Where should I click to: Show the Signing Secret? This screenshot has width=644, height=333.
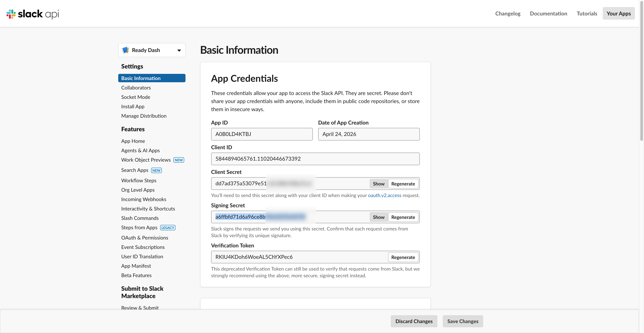379,217
